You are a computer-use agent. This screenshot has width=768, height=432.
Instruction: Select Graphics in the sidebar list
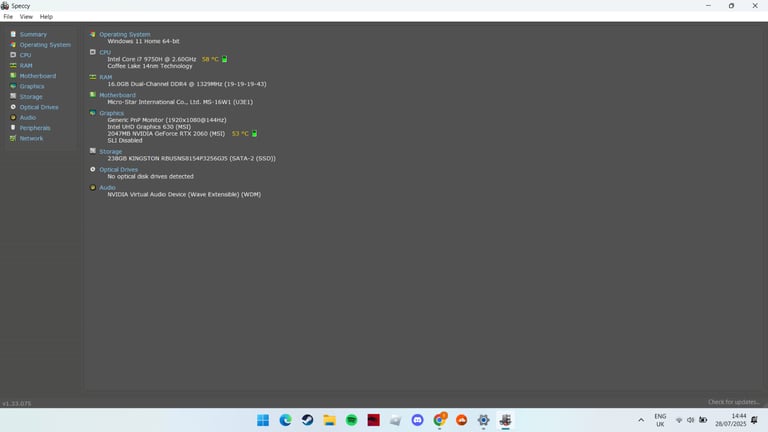click(x=32, y=86)
